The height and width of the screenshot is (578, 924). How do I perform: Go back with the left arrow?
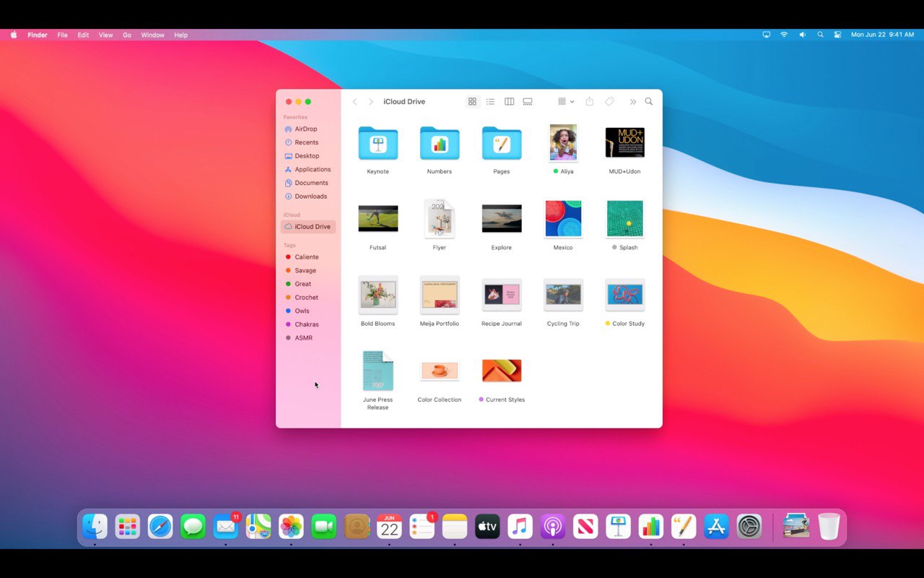click(354, 102)
